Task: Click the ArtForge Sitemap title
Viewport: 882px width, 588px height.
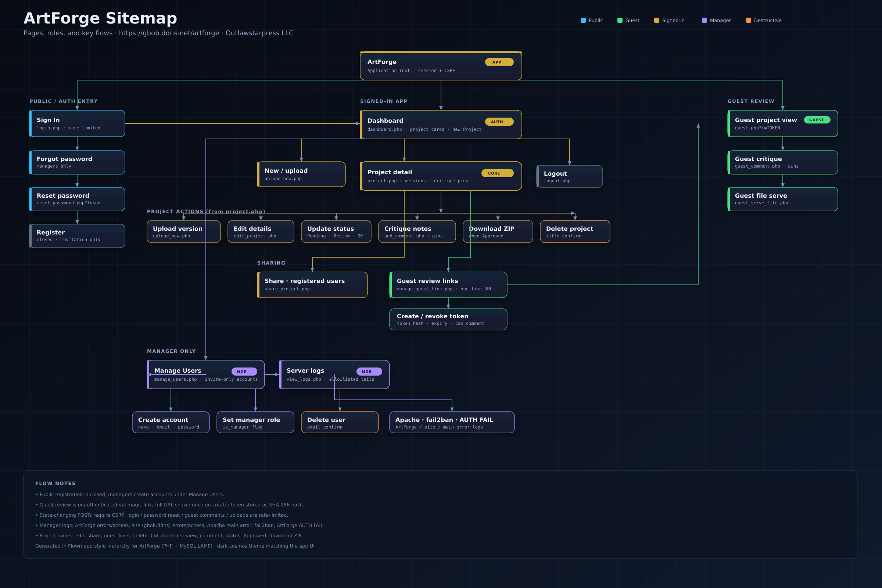Action: click(x=100, y=18)
